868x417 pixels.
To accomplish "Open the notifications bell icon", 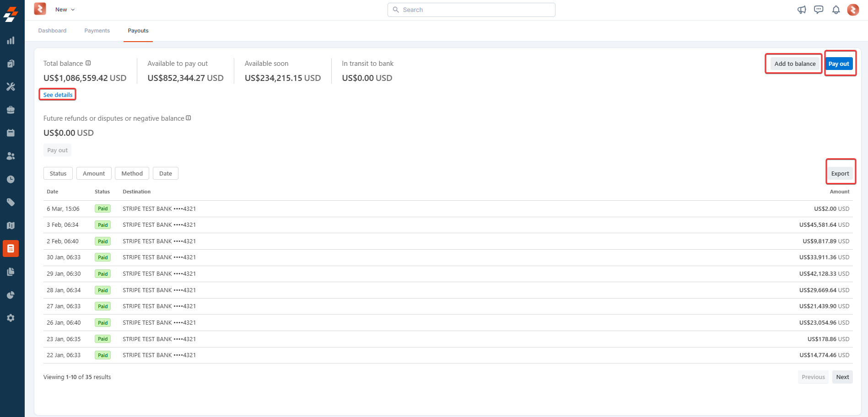I will [x=836, y=10].
